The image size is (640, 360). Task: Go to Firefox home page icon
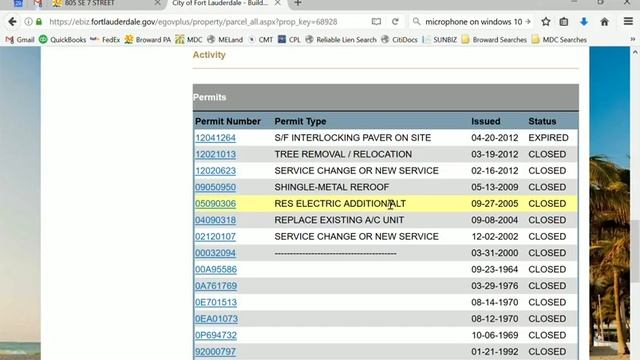(604, 22)
